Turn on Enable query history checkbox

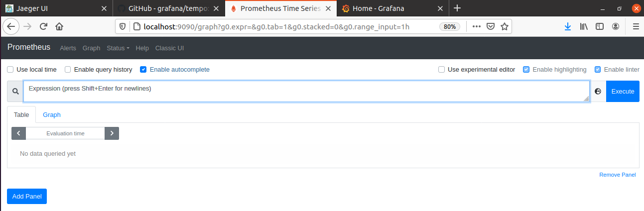point(68,70)
